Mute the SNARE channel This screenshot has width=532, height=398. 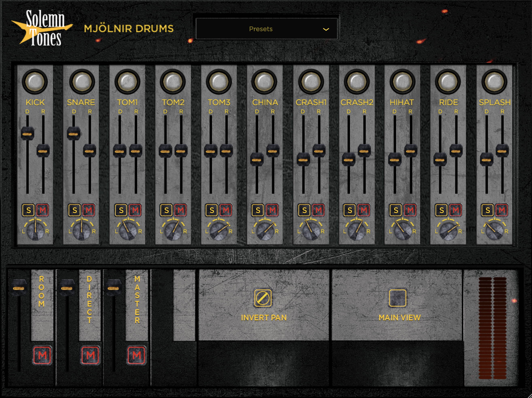coord(89,210)
